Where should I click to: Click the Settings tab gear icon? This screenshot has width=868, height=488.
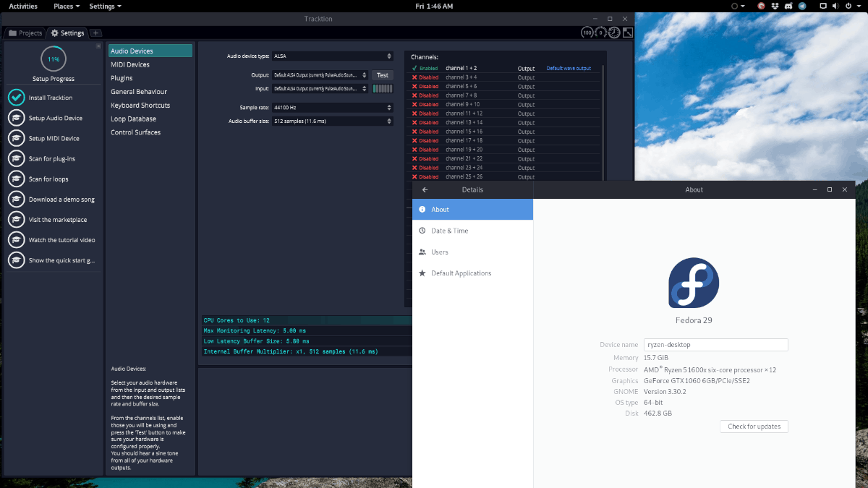pos(55,33)
